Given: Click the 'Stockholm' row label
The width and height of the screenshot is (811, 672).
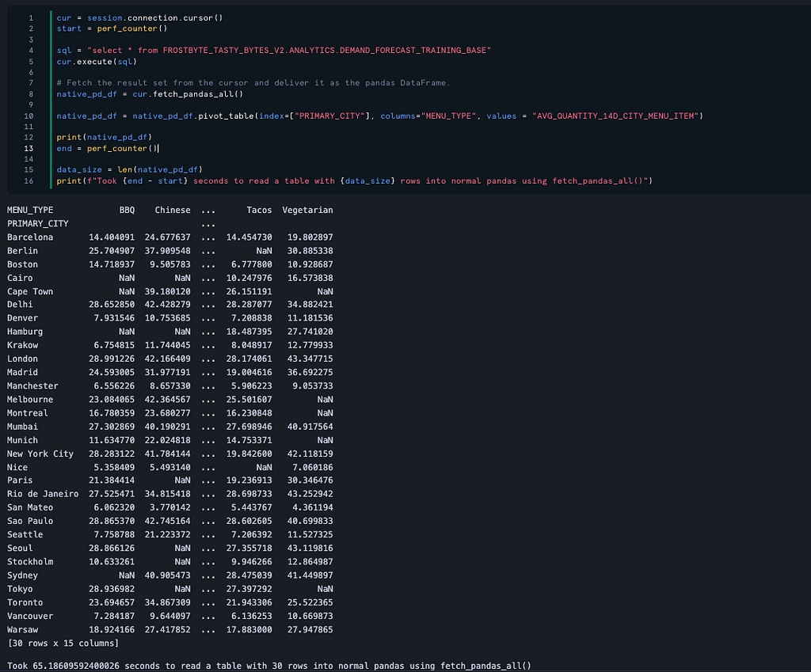Looking at the screenshot, I should [30, 561].
